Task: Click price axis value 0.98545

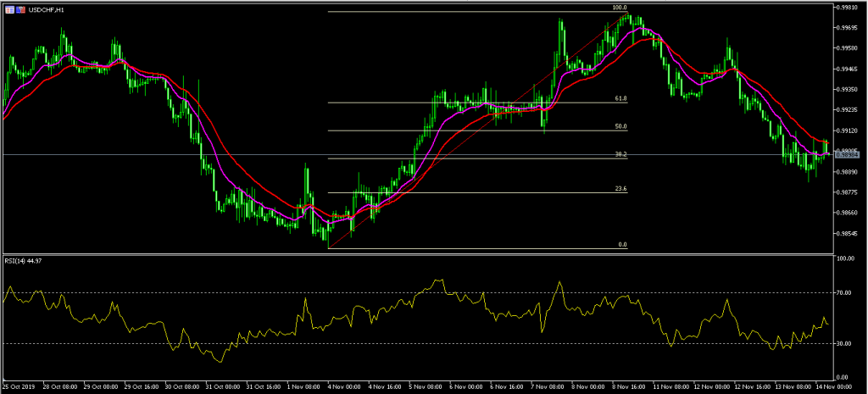Action: tap(847, 234)
